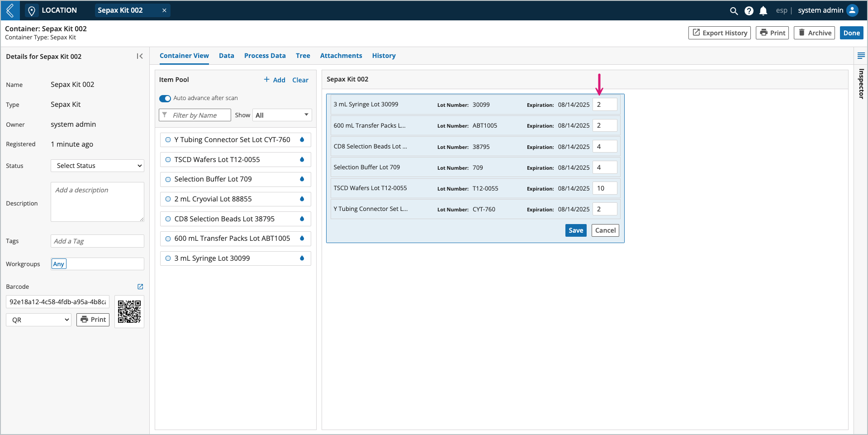Open the QR barcode type dropdown
868x435 pixels.
click(38, 320)
